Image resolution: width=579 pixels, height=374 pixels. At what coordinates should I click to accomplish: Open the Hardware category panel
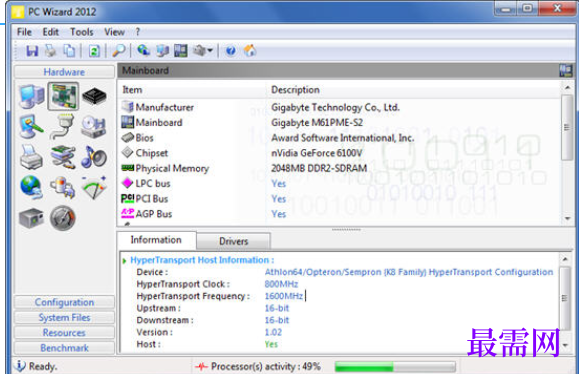(x=64, y=72)
